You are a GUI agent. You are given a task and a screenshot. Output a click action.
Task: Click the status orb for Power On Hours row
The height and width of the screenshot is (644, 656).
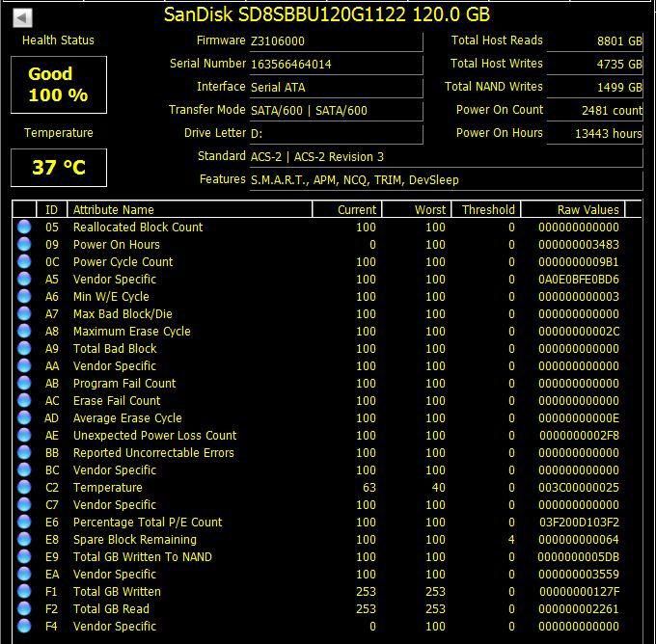(x=24, y=244)
